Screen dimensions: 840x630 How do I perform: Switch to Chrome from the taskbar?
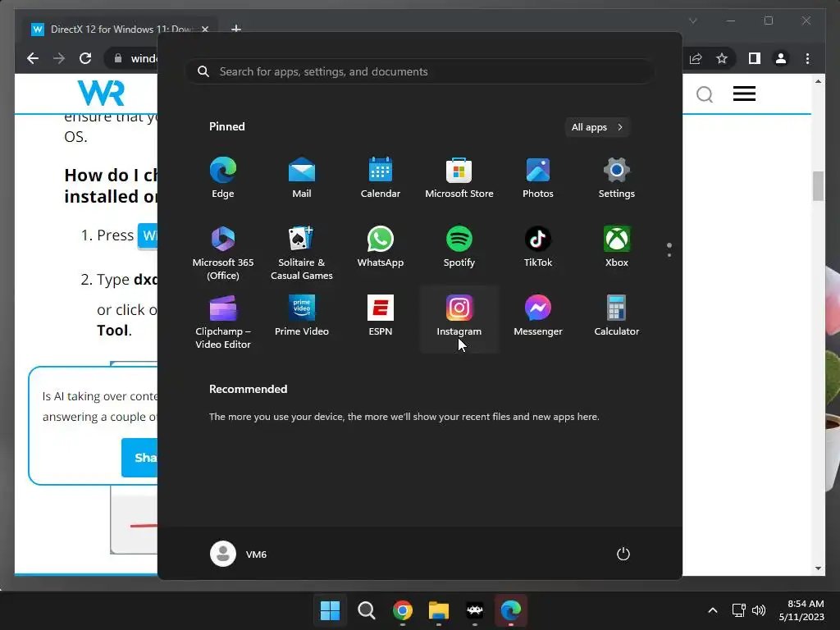[x=402, y=610]
